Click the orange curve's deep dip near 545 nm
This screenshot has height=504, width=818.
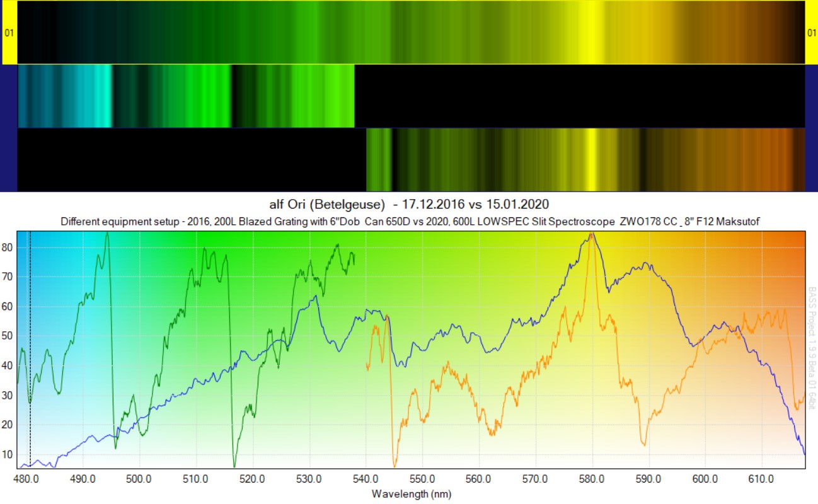point(395,465)
